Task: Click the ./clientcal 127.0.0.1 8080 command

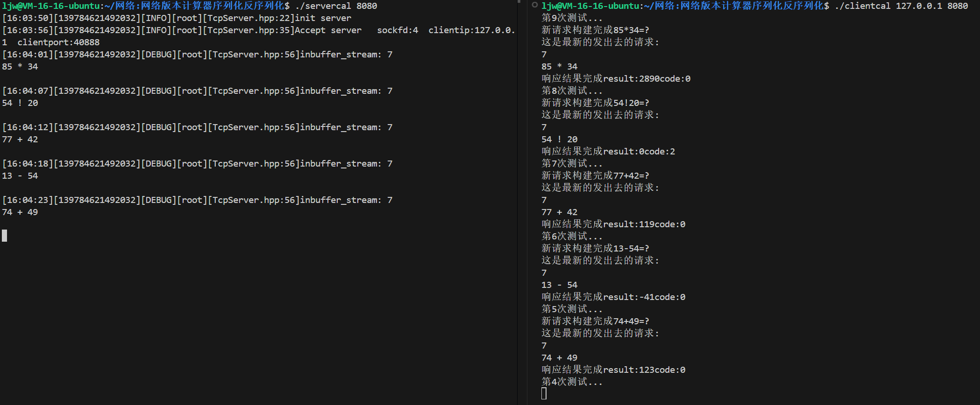Action: [x=901, y=6]
